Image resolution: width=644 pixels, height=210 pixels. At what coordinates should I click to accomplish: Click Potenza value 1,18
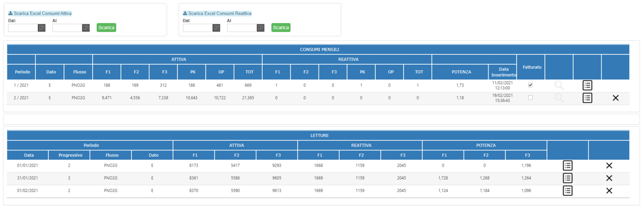460,98
